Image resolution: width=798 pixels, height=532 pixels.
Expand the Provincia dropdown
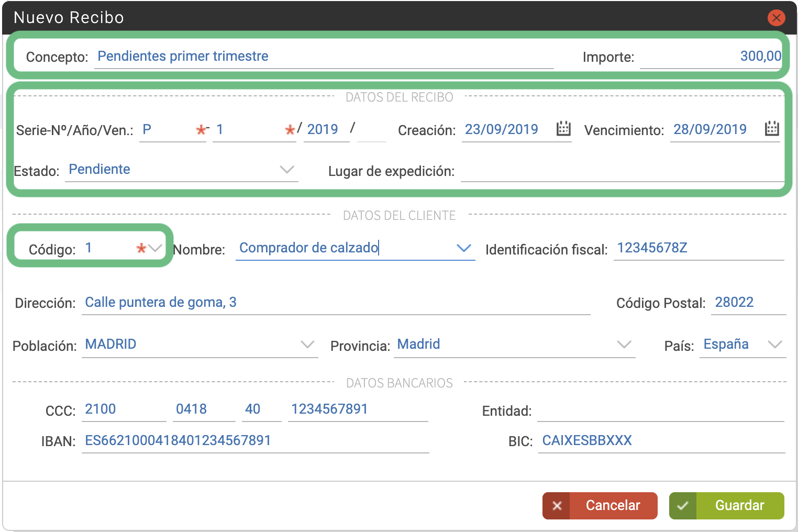[624, 345]
